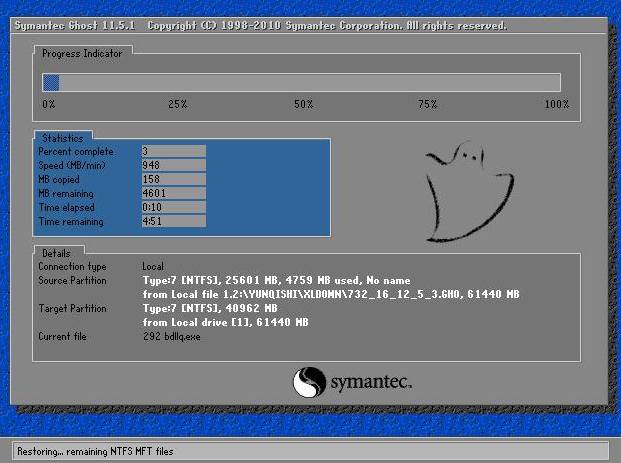Click the Time remaining value 4:51
This screenshot has width=621, height=463.
(173, 221)
